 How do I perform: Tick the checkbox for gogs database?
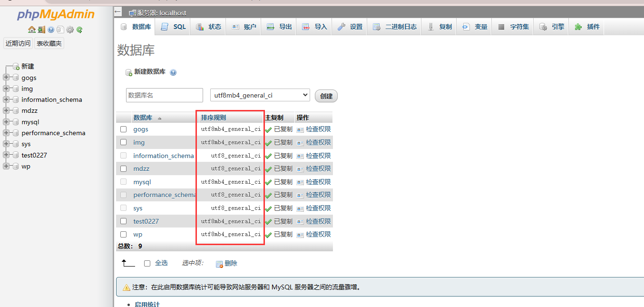124,129
